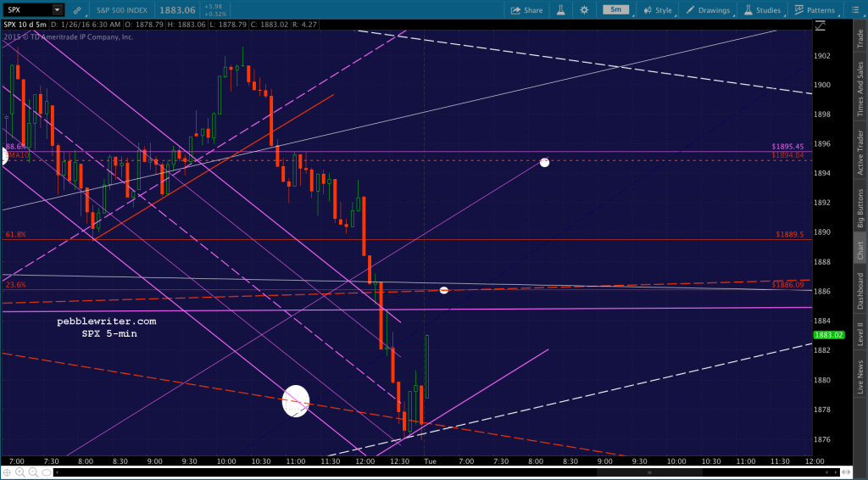Click the L: 1878.79 low value
This screenshot has width=868, height=480.
(229, 25)
